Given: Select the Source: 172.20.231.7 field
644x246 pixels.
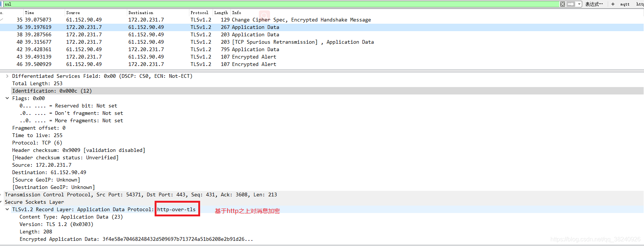Looking at the screenshot, I should tap(42, 165).
